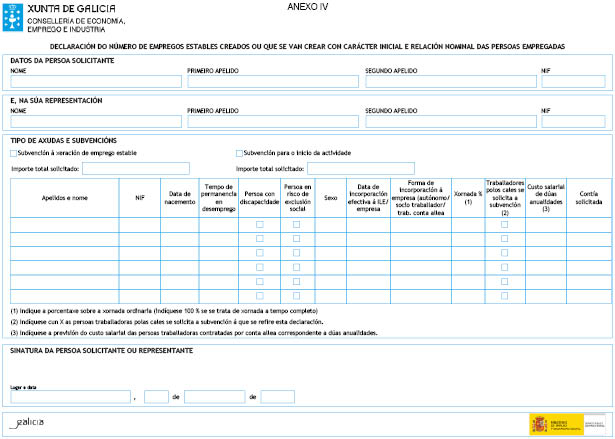The height and width of the screenshot is (439, 615).
Task: Click the applicant's NIF field
Action: point(573,81)
